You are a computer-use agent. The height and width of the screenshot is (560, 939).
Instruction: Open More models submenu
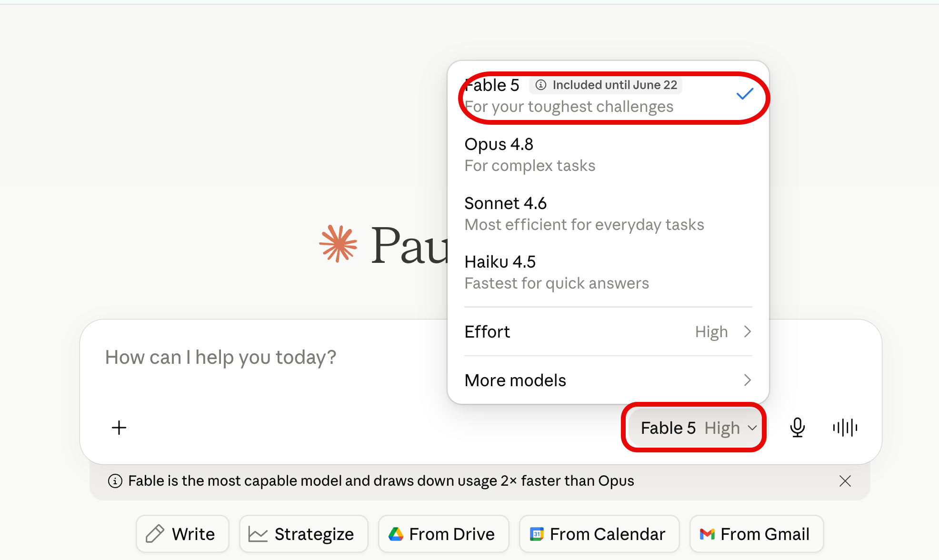point(609,380)
